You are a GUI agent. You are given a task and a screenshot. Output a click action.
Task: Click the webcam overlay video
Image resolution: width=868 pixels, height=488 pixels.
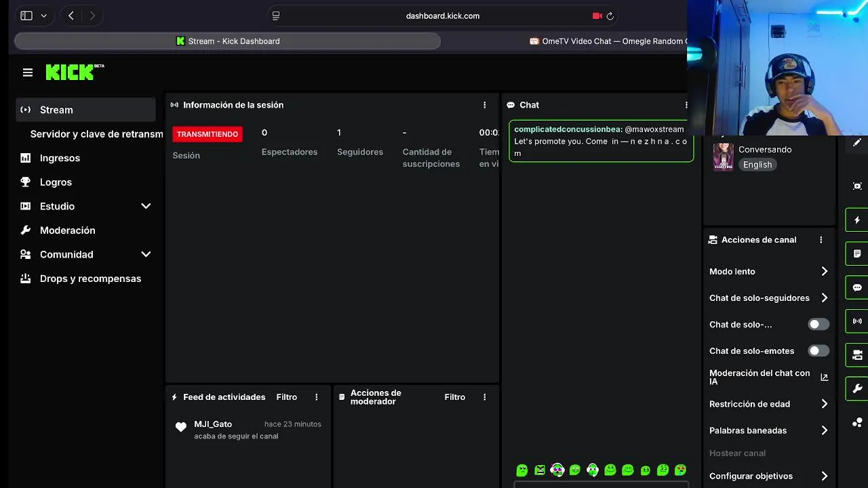point(777,68)
